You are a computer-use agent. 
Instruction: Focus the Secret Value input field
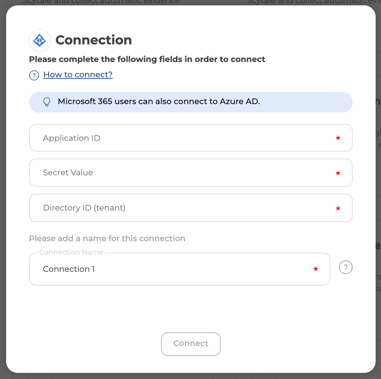[191, 173]
